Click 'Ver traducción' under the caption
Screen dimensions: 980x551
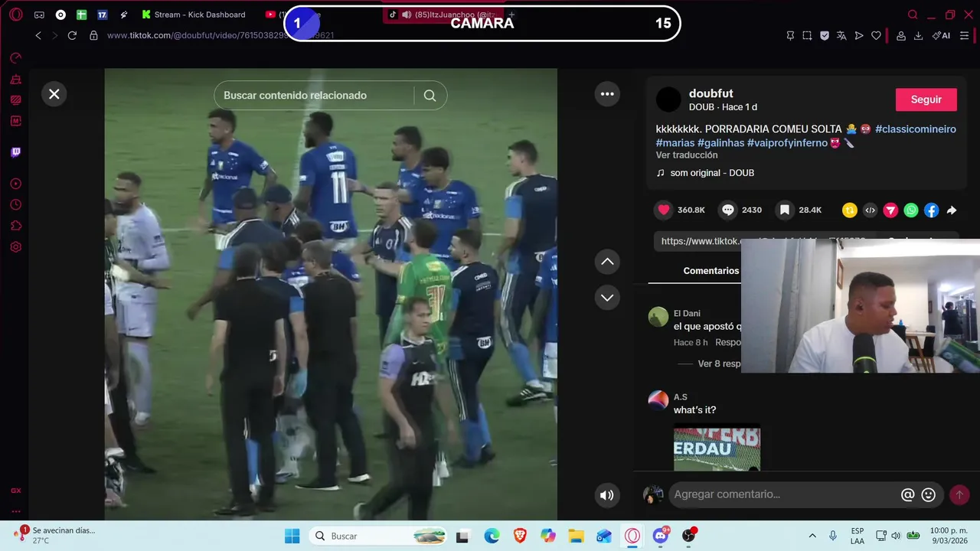687,155
